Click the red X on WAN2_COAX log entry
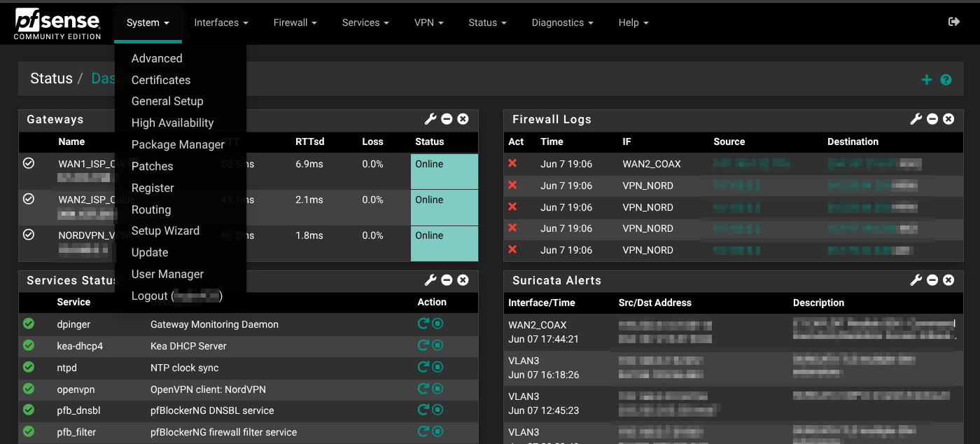Viewport: 980px width, 444px height. [x=512, y=163]
